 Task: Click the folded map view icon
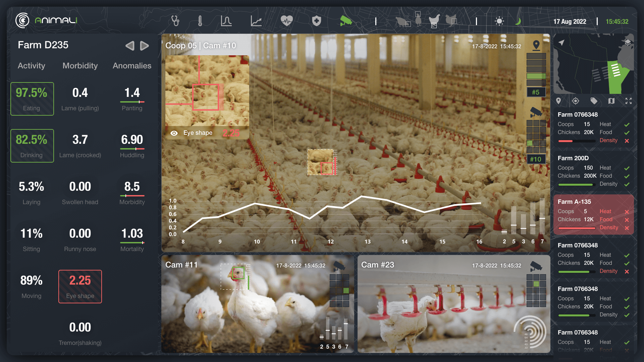[x=611, y=101]
